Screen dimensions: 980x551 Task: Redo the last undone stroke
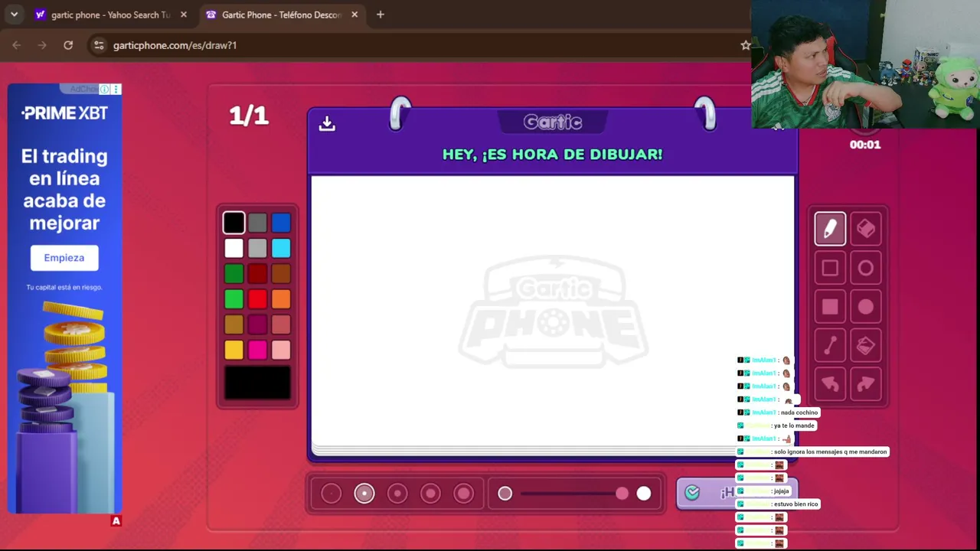(x=866, y=384)
